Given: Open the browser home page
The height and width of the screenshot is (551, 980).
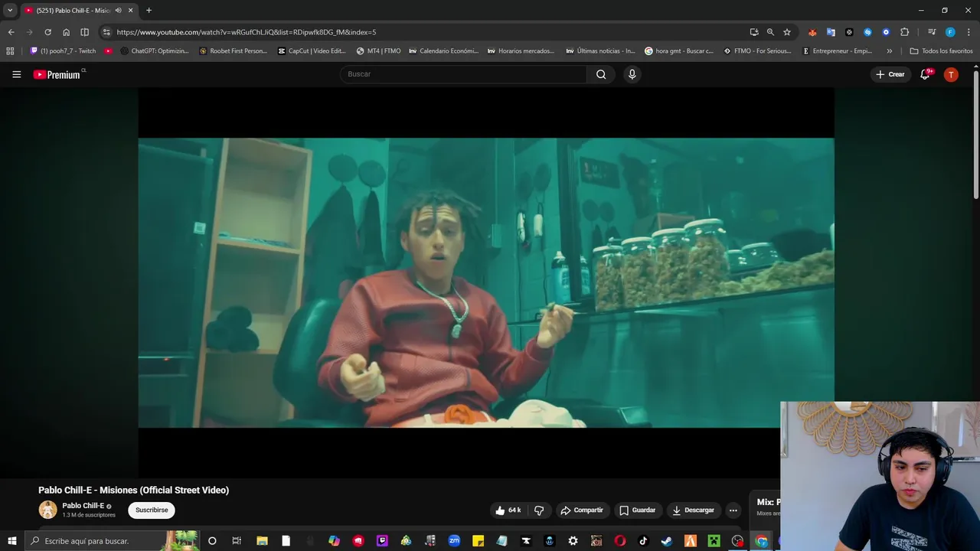Looking at the screenshot, I should tap(66, 32).
